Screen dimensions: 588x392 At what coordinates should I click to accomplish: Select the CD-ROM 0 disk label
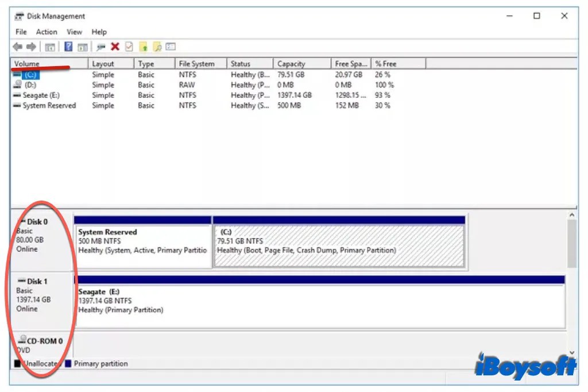point(42,340)
